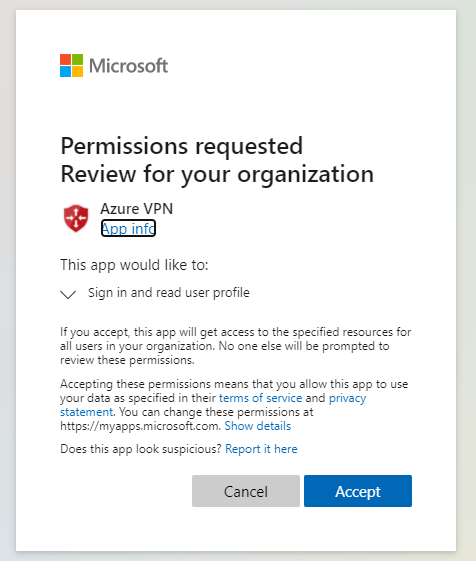476x561 pixels.
Task: Click the blue Accept button
Action: 358,491
